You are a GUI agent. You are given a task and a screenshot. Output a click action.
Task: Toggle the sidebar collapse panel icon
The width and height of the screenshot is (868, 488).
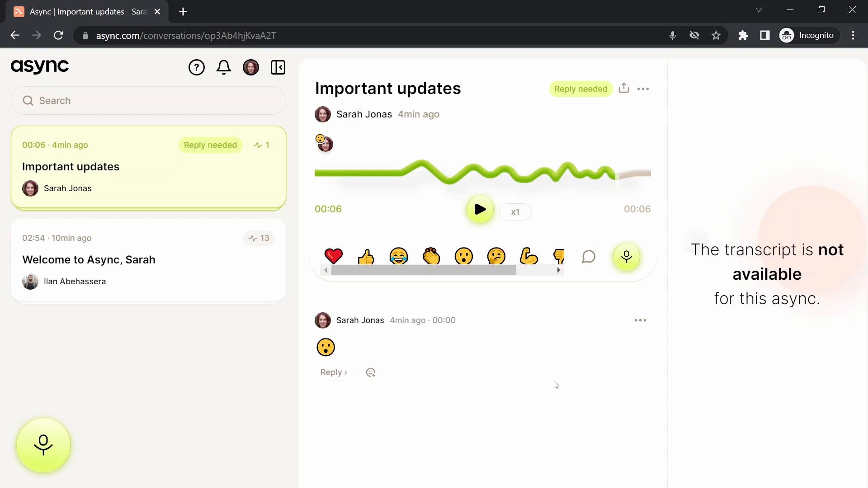point(278,67)
